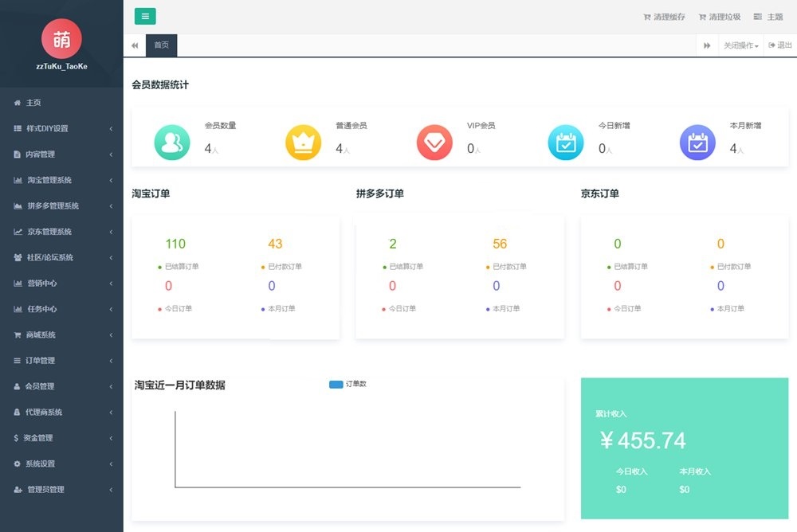Click the 退出 logout button

point(780,45)
